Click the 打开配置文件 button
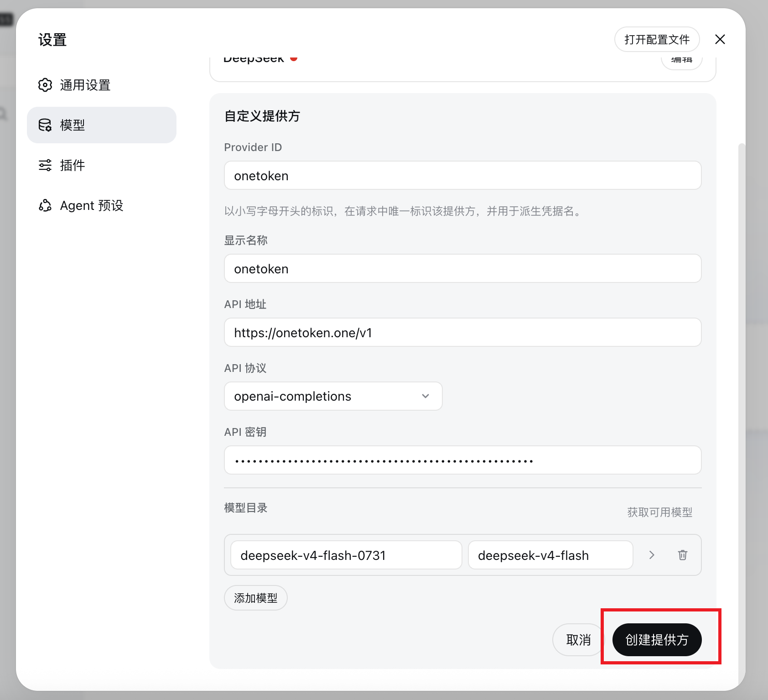This screenshot has width=768, height=700. click(x=657, y=39)
